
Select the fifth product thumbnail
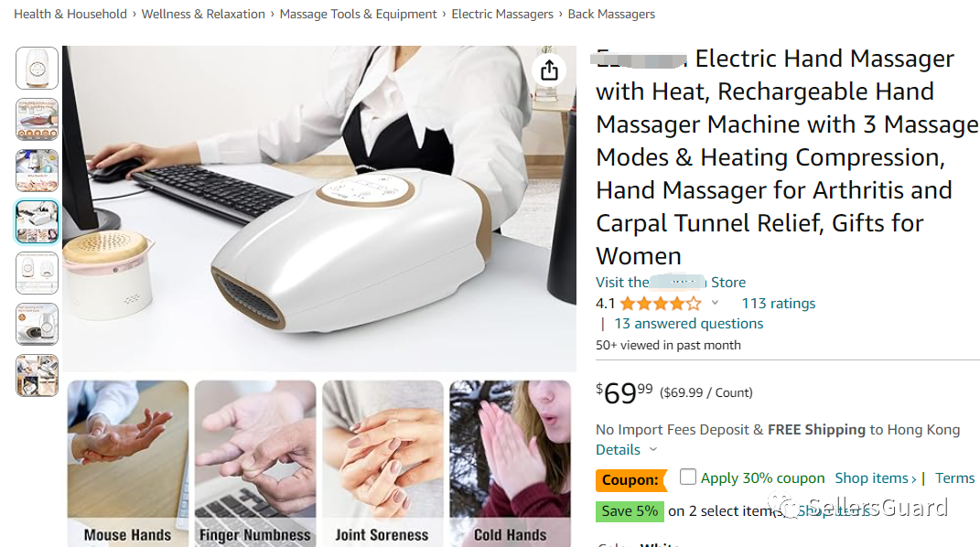point(37,273)
